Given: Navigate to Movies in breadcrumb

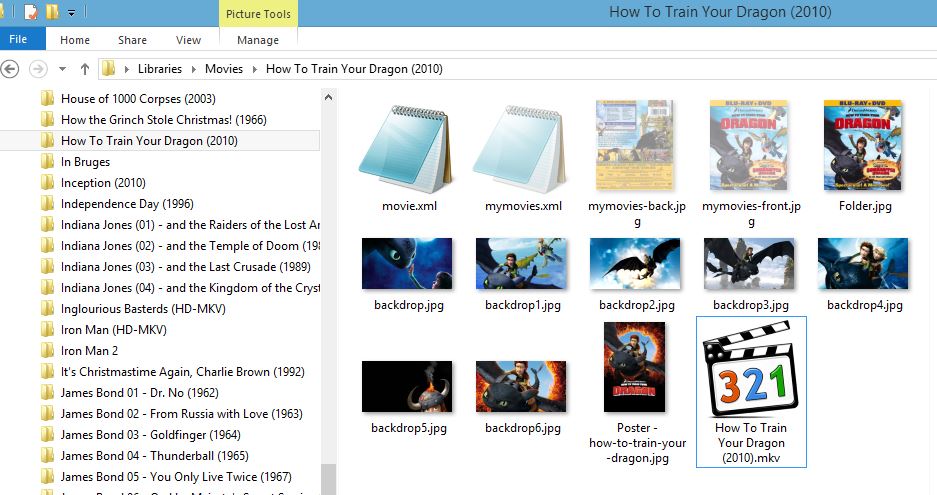Looking at the screenshot, I should [x=223, y=69].
